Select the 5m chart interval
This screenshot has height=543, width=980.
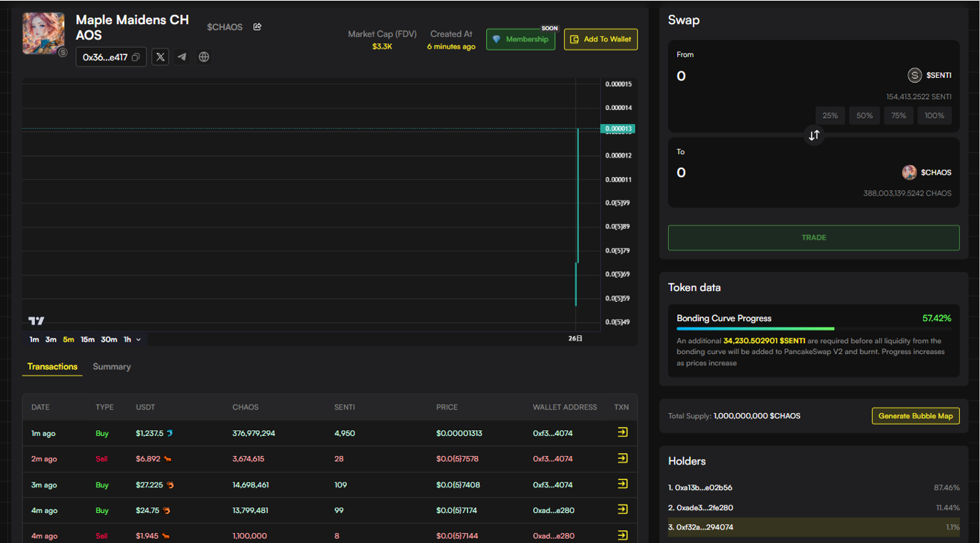click(x=69, y=340)
